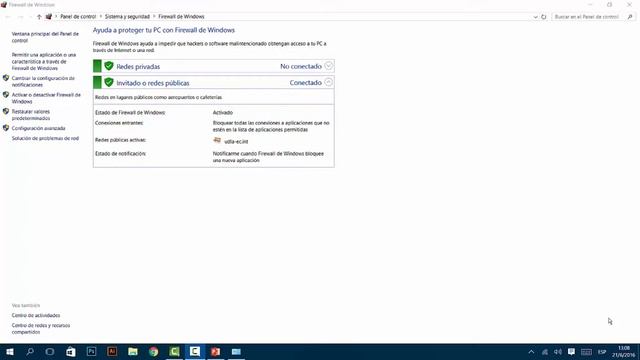Image resolution: width=640 pixels, height=360 pixels.
Task: Open 'Solución de problemas de red' link
Action: coord(45,138)
